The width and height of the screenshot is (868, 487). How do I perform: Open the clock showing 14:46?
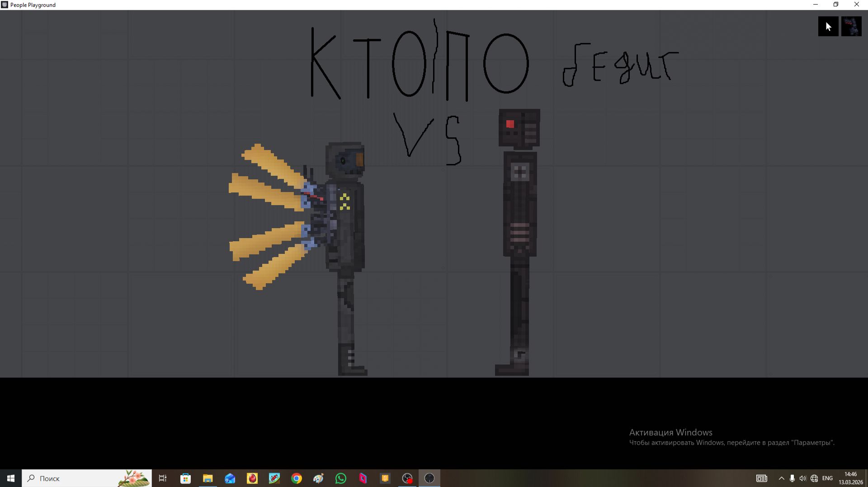coord(851,478)
